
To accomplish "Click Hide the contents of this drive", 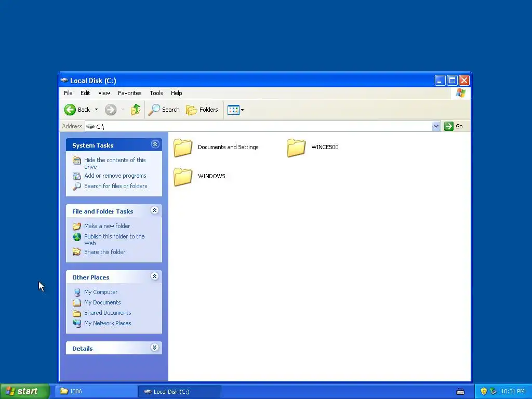I will pos(115,163).
